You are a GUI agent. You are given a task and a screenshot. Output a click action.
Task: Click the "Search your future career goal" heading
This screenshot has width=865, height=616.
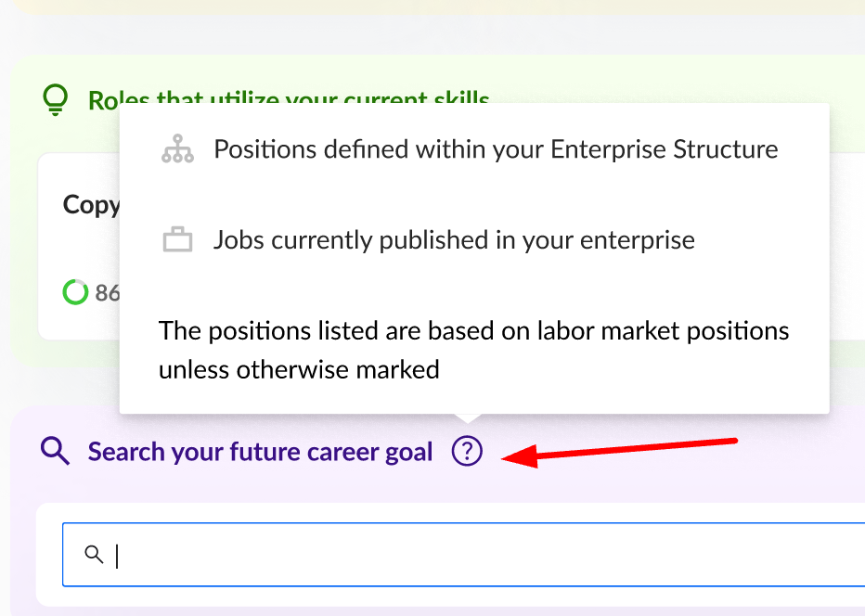tap(260, 452)
